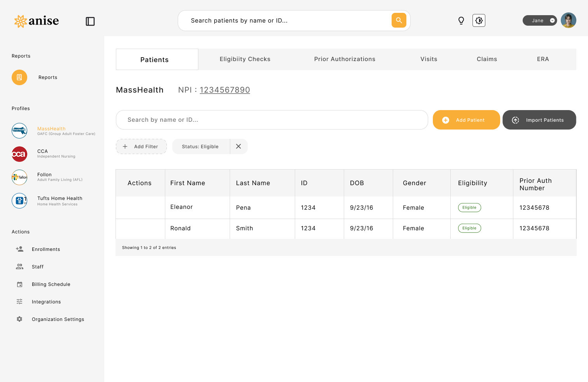The image size is (588, 382).
Task: Collapse the sidebar with the panel icon
Action: click(90, 21)
